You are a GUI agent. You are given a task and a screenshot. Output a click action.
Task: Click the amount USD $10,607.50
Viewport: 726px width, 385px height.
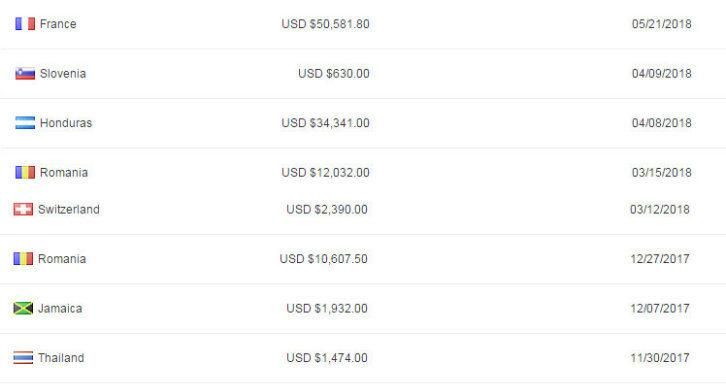[x=324, y=259]
